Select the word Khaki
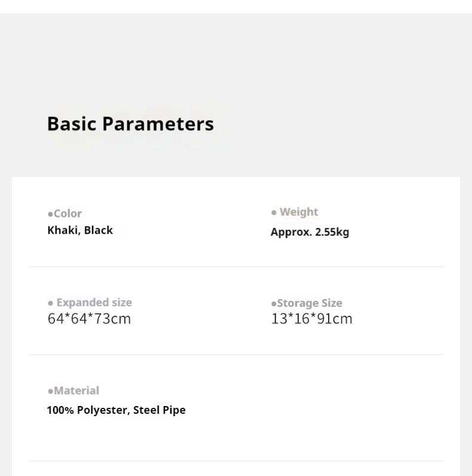 (63, 230)
